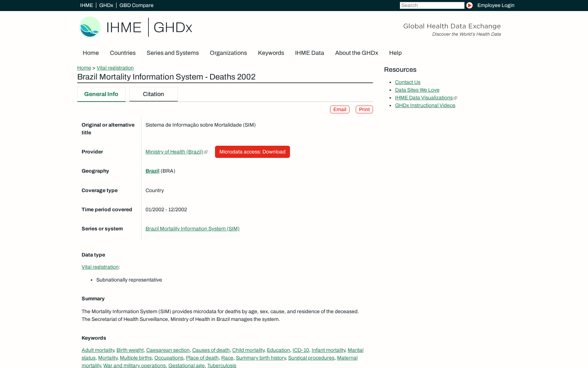Open GHDx Instructional Videos link
Viewport: 588px width, 368px height.
pos(425,105)
